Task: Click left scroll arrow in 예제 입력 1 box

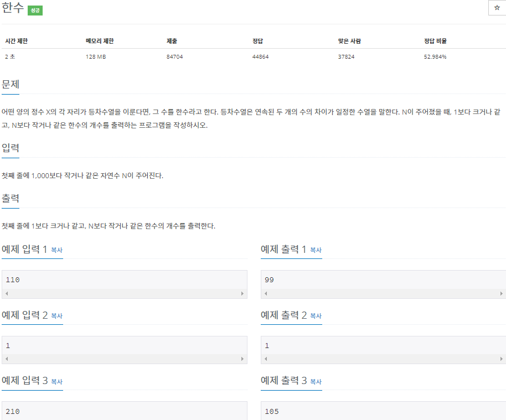Action: point(7,293)
